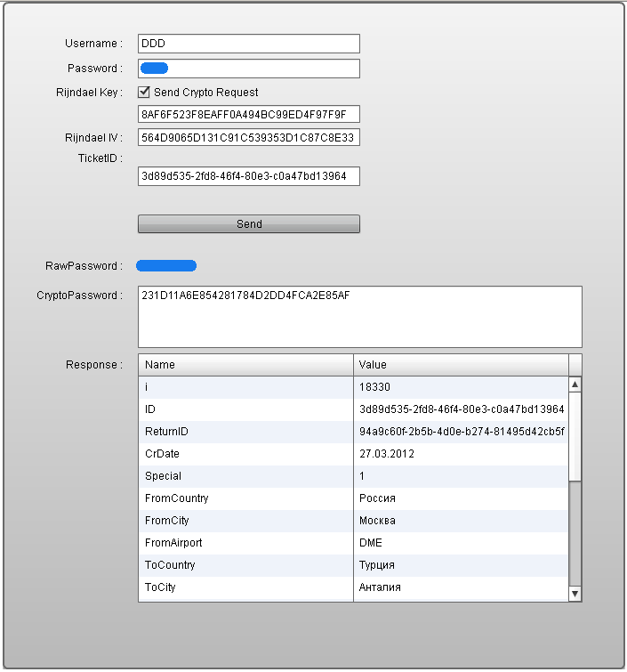Click the Rijndael IV field starting 564D9065

(249, 138)
